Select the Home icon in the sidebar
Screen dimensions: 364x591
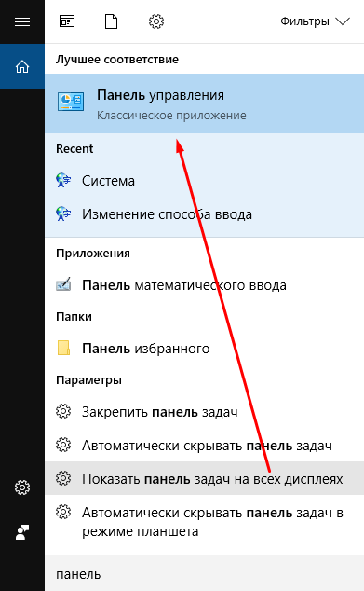click(x=22, y=67)
